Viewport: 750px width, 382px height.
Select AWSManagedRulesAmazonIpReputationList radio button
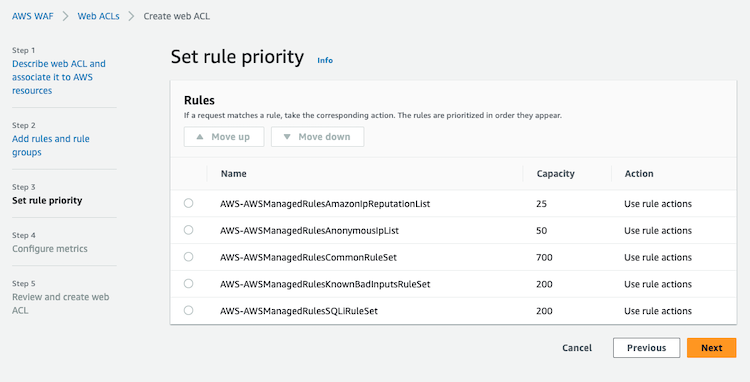tap(188, 203)
